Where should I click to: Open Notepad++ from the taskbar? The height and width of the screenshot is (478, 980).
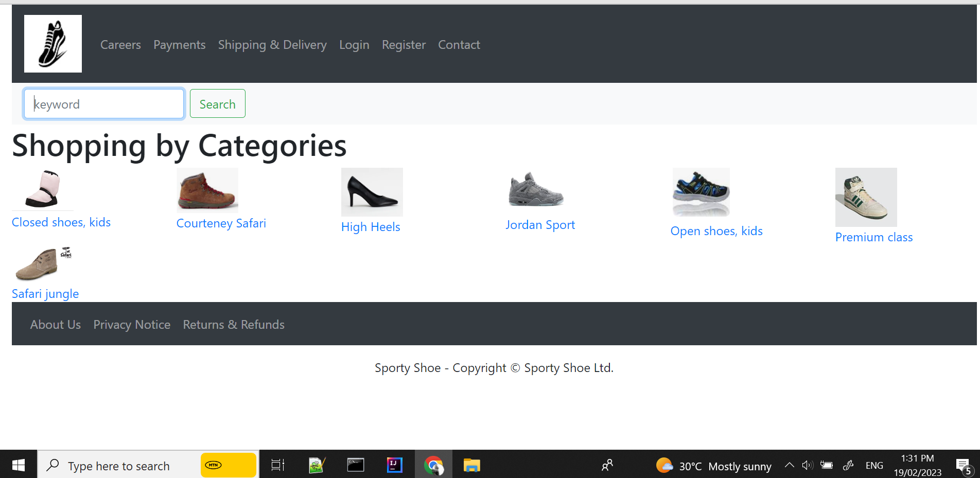316,465
